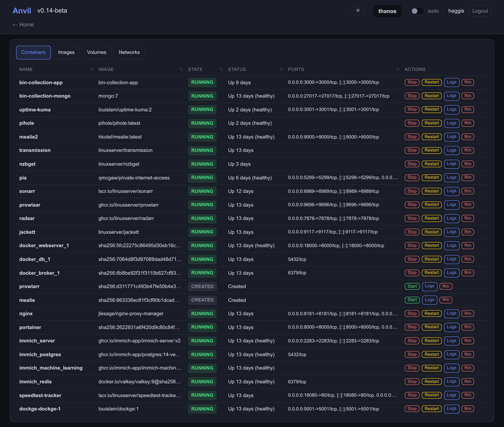The height and width of the screenshot is (427, 504).
Task: Restart the dockge-dockge-1 container
Action: tap(431, 409)
